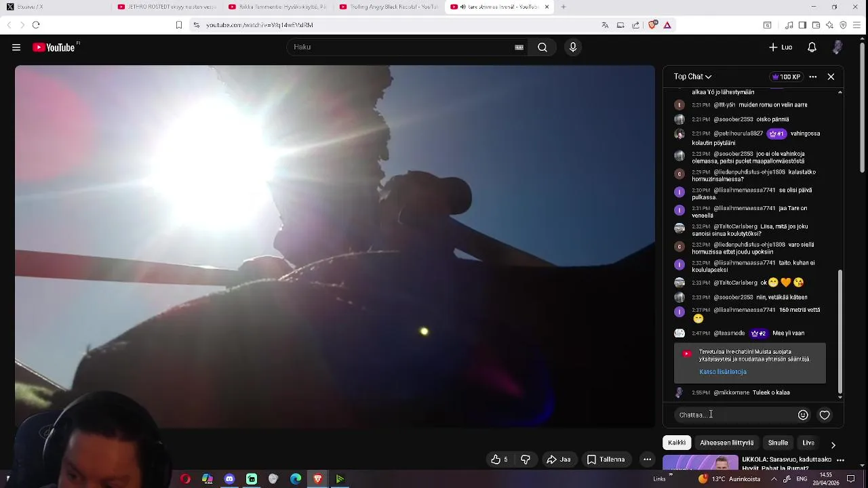The width and height of the screenshot is (868, 488).
Task: Open the share icon in address bar
Action: pos(635,25)
